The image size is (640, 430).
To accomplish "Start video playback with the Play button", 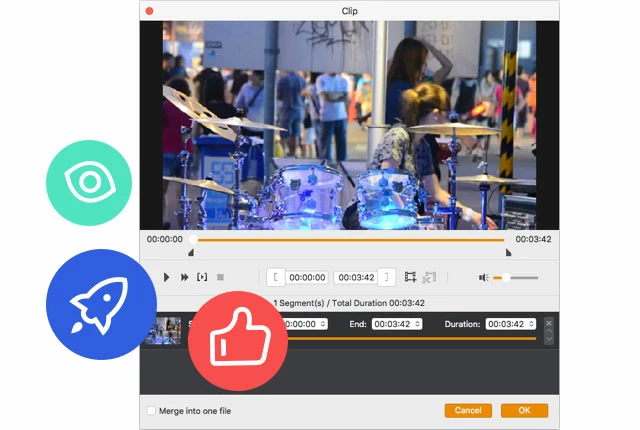I will pyautogui.click(x=166, y=277).
